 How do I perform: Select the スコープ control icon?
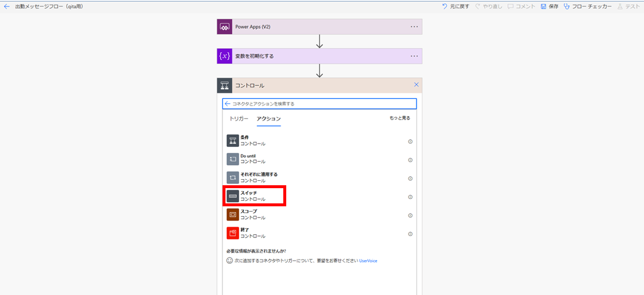pos(233,215)
